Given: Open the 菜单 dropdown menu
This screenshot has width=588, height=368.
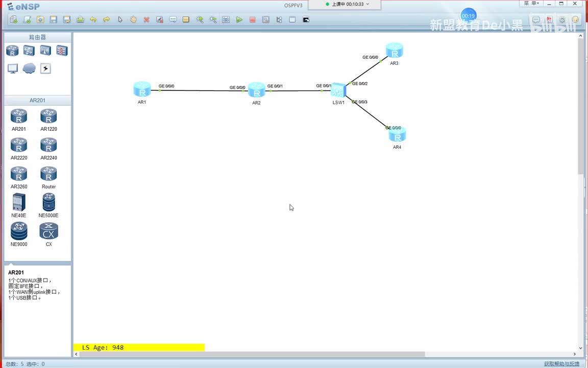Looking at the screenshot, I should 531,4.
